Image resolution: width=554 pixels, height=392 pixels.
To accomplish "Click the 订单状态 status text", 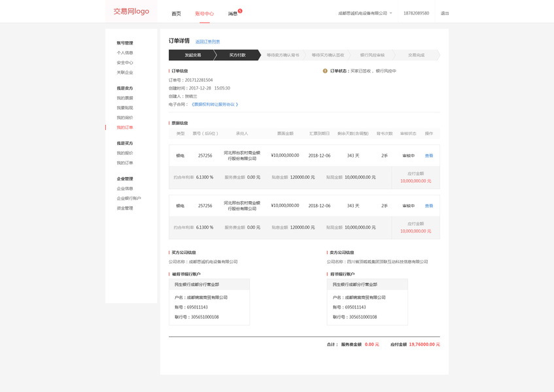I will 363,71.
